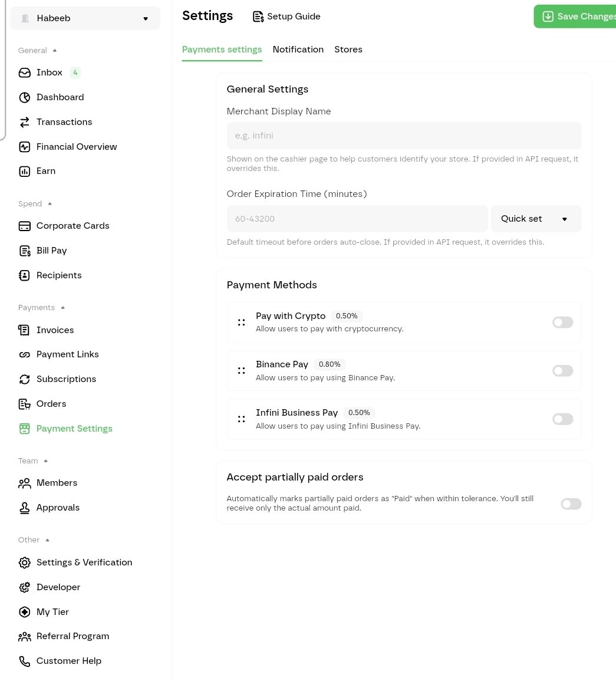Enable the Pay with Crypto toggle
The width and height of the screenshot is (616, 681).
pos(562,323)
